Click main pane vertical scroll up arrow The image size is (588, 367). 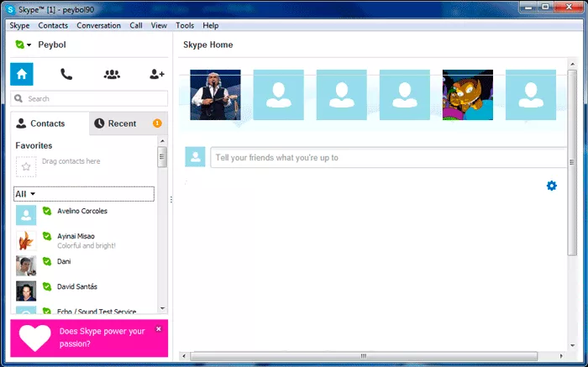point(572,64)
